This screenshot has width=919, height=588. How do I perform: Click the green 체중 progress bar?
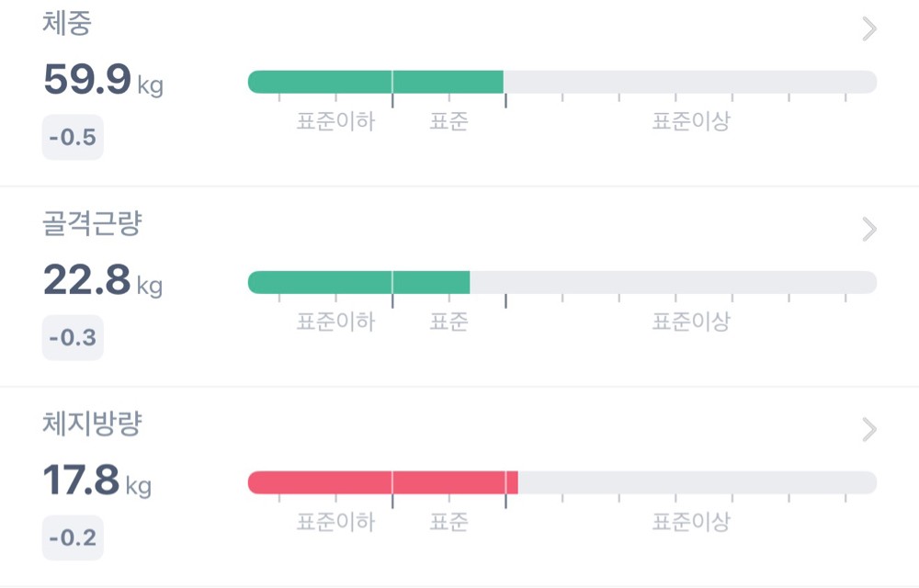(376, 82)
